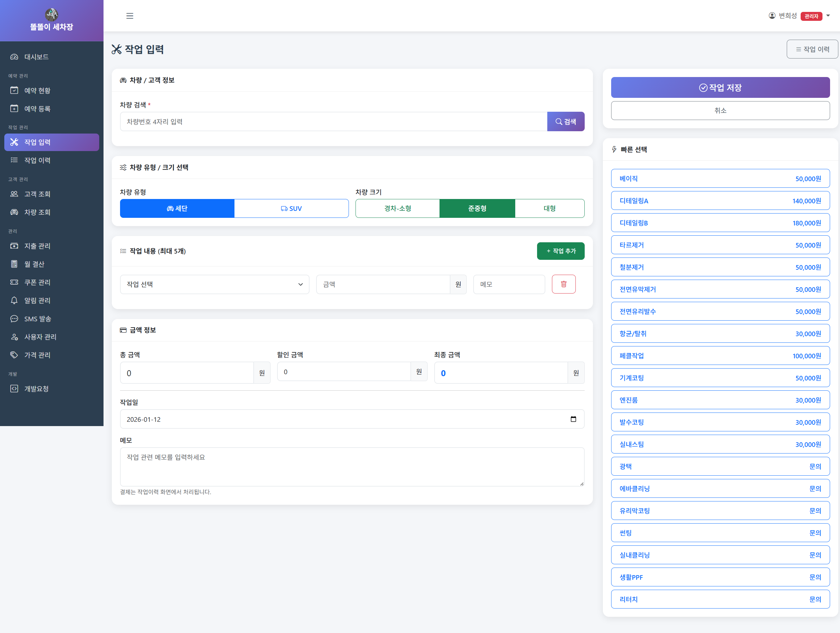The height and width of the screenshot is (633, 840).
Task: Click the SMS 발송 chat bubble icon
Action: 14,319
